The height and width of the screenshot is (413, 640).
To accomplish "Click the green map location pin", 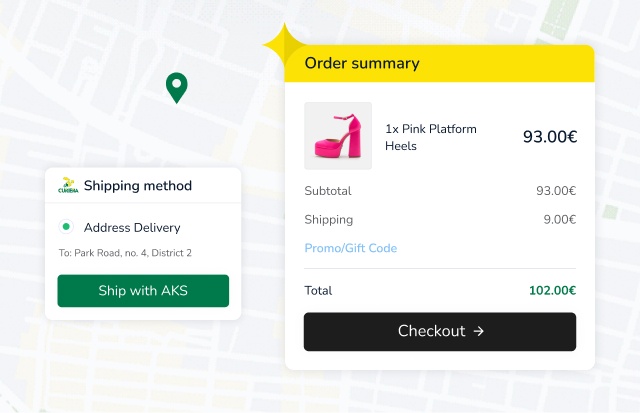I will tap(176, 87).
